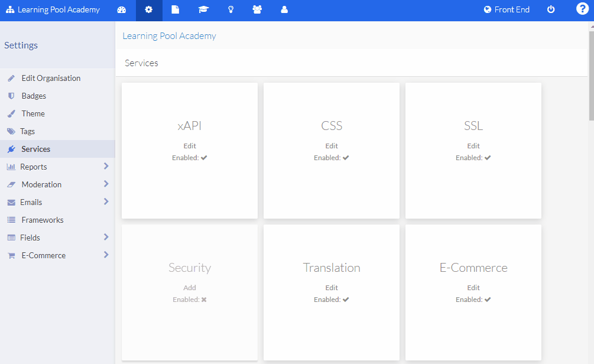594x364 pixels.
Task: Open the single user profile icon
Action: [284, 10]
